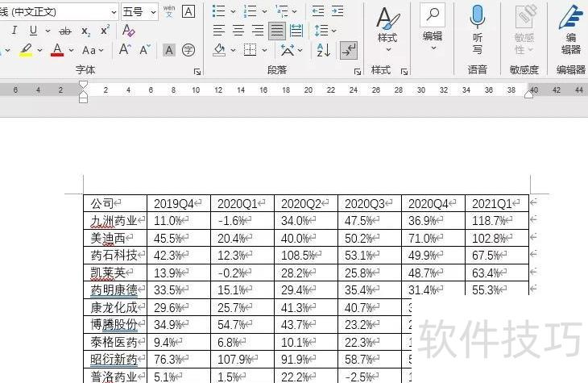Viewport: 588px width, 383px height.
Task: Increase paragraph indent
Action: coord(338,11)
